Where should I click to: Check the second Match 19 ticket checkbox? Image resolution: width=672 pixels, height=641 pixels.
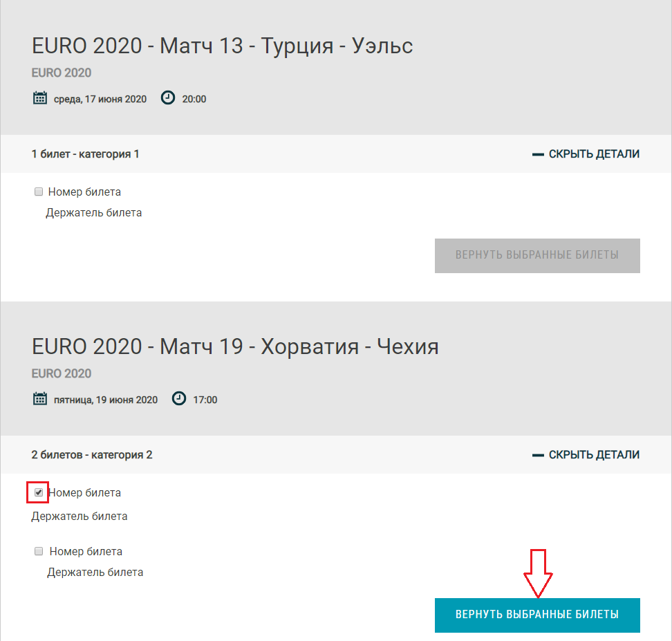coord(39,551)
